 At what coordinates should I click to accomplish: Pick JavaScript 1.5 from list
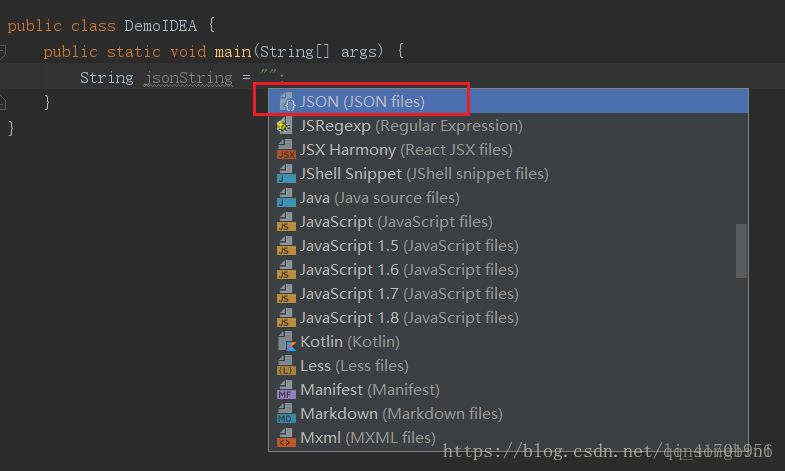[x=502, y=246]
